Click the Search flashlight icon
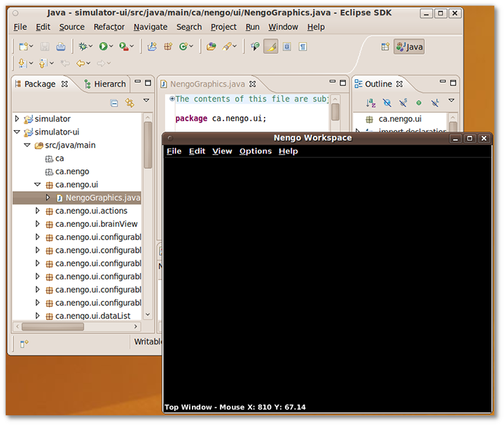 227,47
